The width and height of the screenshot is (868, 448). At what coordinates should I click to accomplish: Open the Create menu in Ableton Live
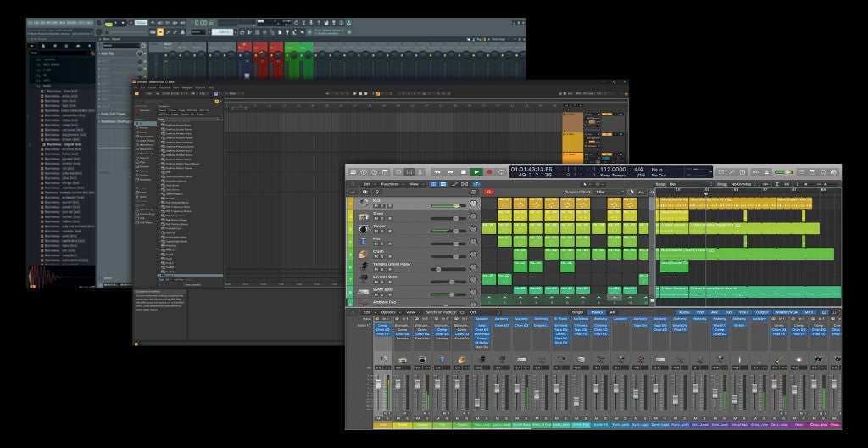click(x=153, y=87)
